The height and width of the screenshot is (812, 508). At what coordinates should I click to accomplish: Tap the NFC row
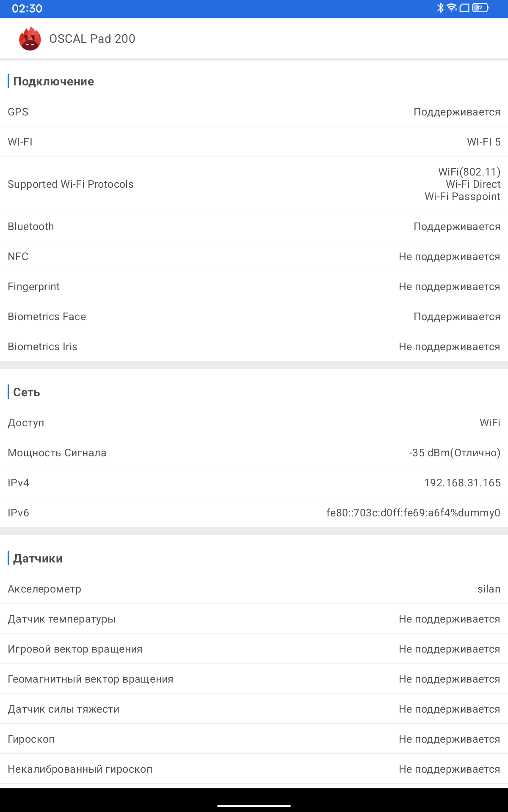point(254,256)
